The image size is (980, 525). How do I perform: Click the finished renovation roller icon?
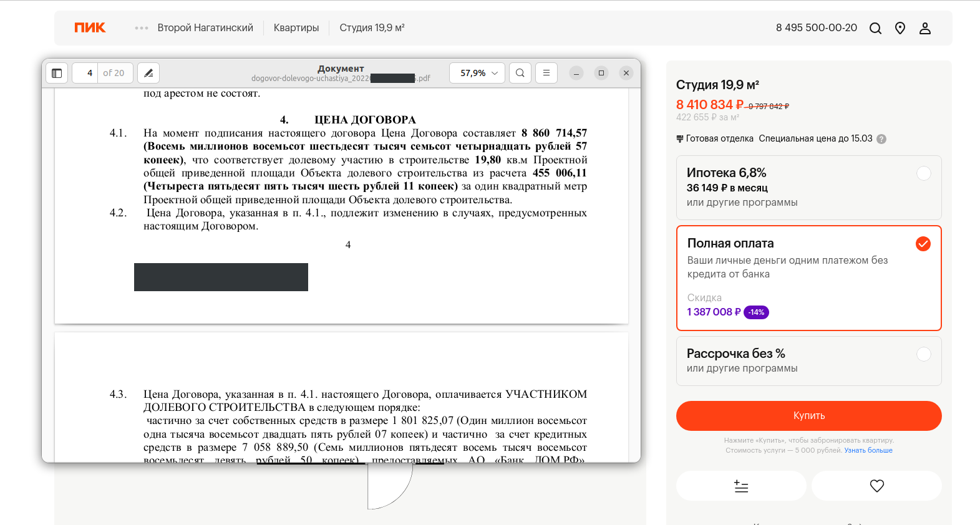pos(680,139)
